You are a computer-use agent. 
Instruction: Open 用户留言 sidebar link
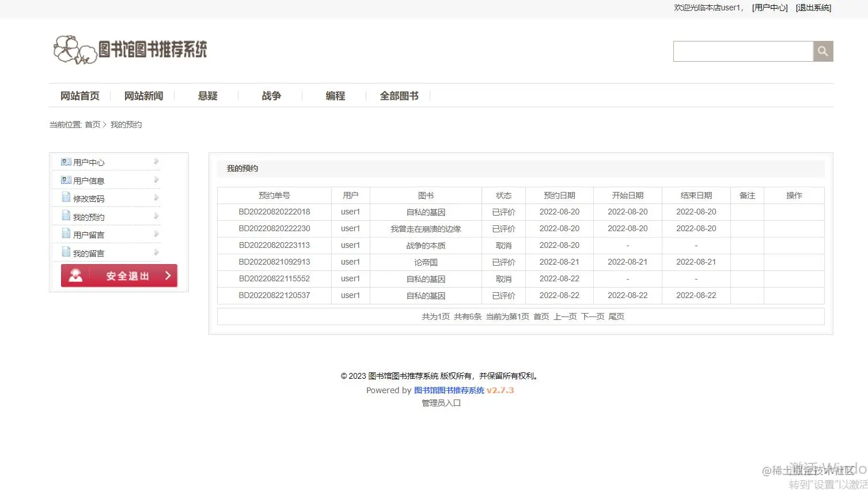(x=89, y=235)
